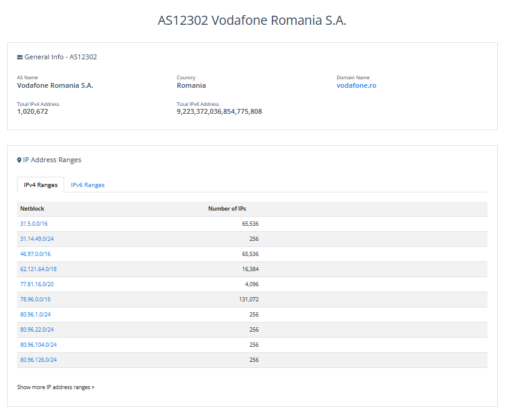Click the Number of IPs column header
This screenshot has height=420, width=505.
point(227,209)
